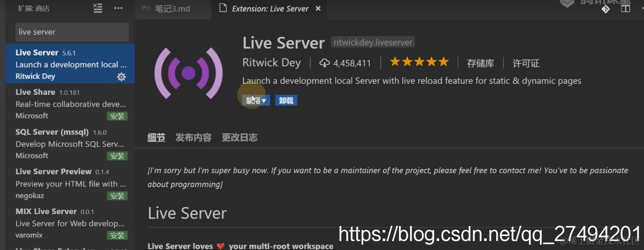Click the Live Server title in details
644x250 pixels.
(x=283, y=43)
